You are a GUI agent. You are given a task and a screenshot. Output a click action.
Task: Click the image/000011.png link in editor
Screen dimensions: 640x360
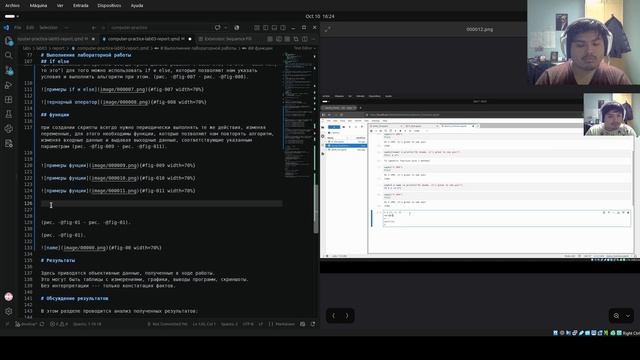tap(114, 191)
